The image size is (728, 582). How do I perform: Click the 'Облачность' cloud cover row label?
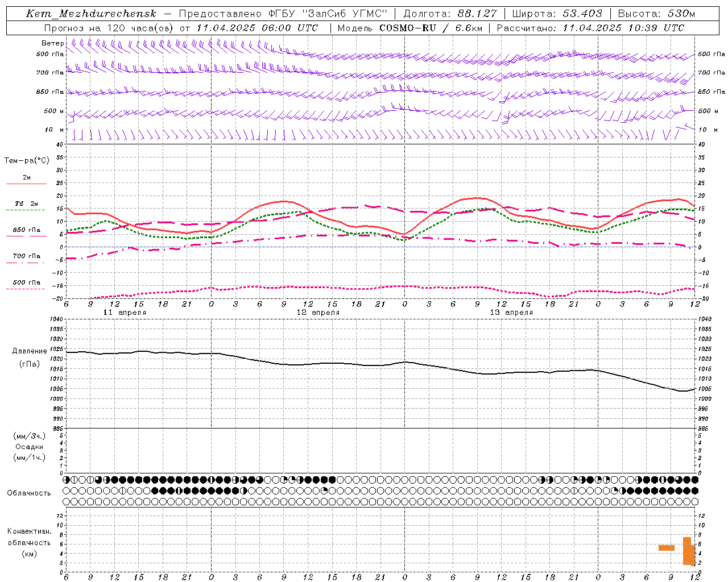tap(29, 493)
